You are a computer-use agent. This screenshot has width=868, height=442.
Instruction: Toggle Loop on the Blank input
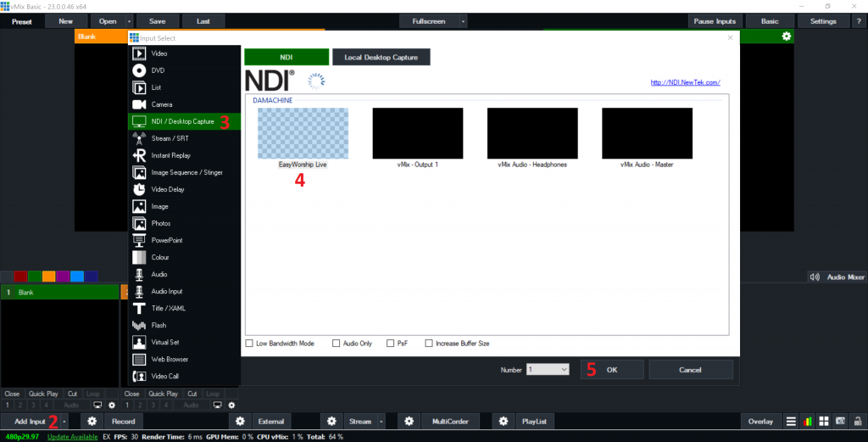pyautogui.click(x=92, y=394)
